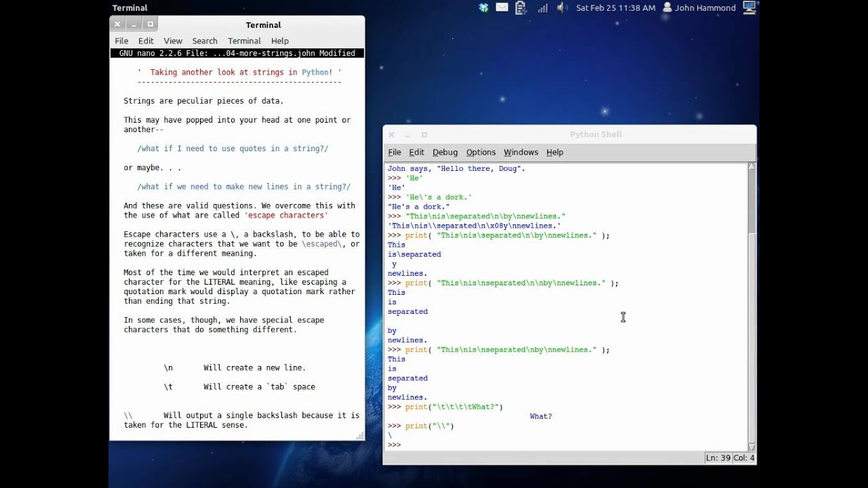
Task: Maximize the Terminal window
Action: [150, 24]
